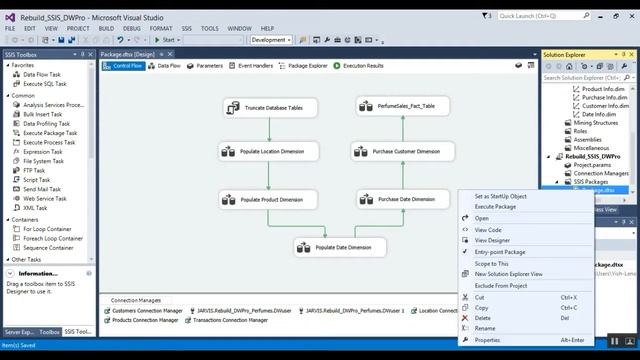Choose Script Task icon in toolbox
640x360 pixels.
tap(17, 180)
